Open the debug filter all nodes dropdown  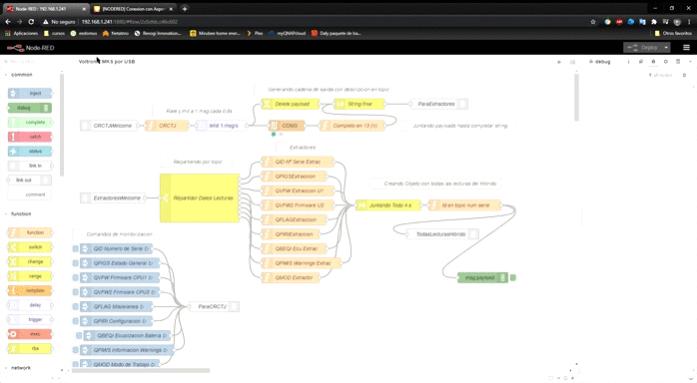[x=661, y=75]
